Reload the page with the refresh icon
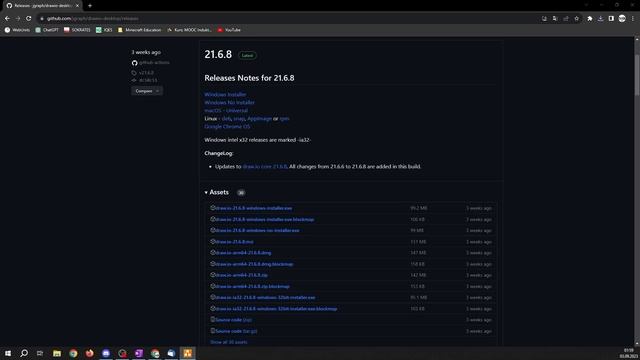Screen dimensions: 640x360 (29, 18)
